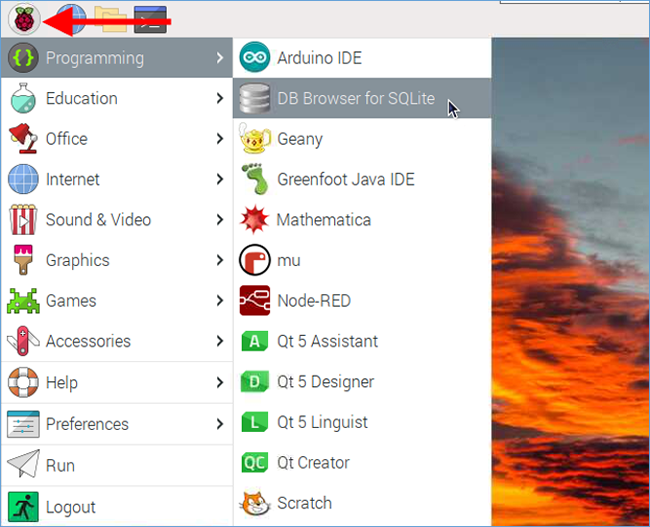The height and width of the screenshot is (527, 650).
Task: Open the Raspberry Pi main menu
Action: 24,19
